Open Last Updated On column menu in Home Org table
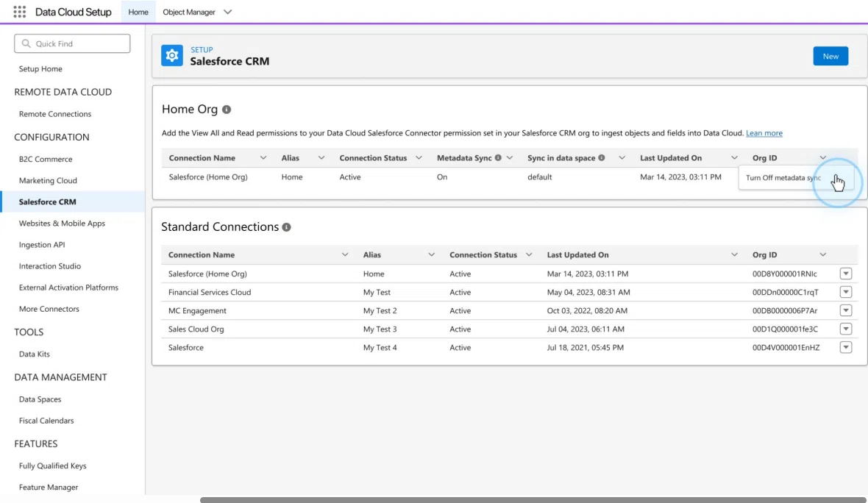Screen dimensions: 868x503 734,157
